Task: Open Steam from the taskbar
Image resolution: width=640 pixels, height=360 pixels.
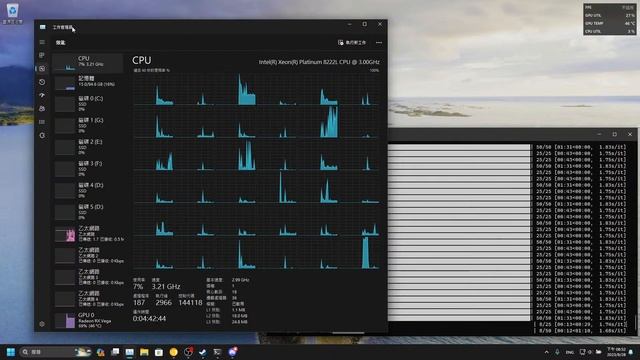Action: point(203,352)
